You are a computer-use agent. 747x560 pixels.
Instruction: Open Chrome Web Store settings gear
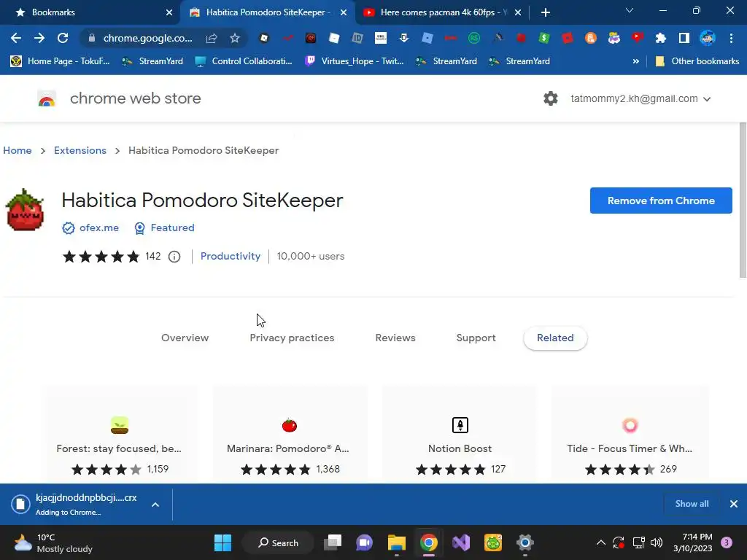(x=551, y=98)
